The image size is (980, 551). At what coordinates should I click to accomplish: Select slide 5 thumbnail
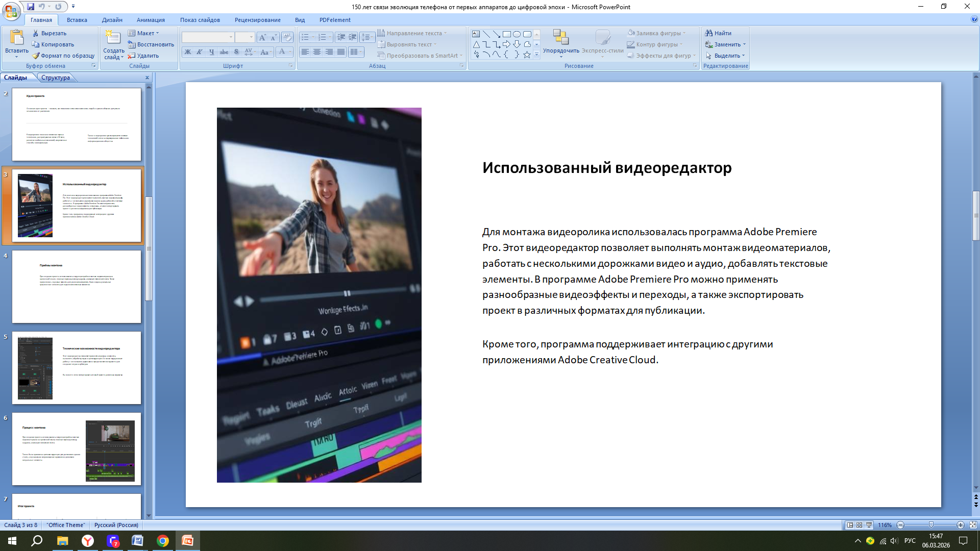(77, 367)
